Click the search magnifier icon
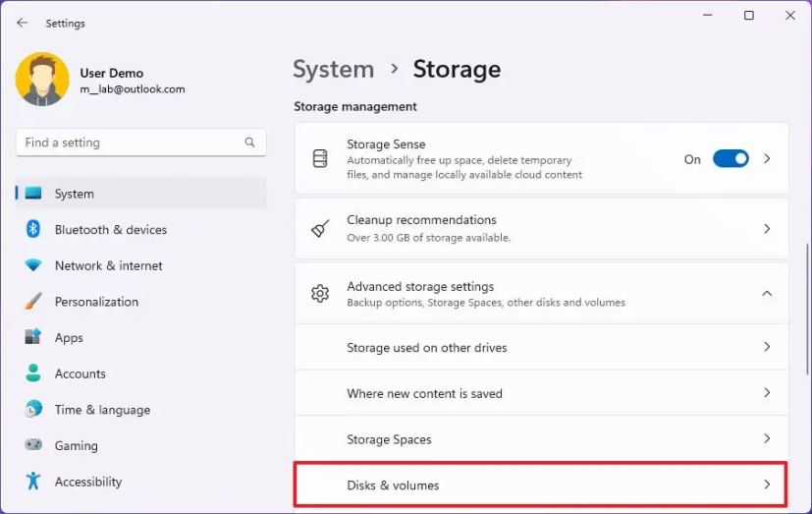 (249, 142)
